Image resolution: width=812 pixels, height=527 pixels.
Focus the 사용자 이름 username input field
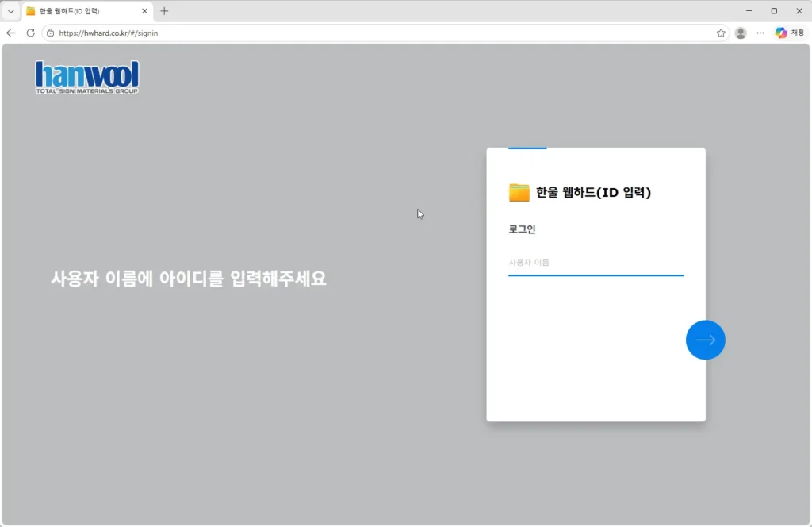(596, 263)
